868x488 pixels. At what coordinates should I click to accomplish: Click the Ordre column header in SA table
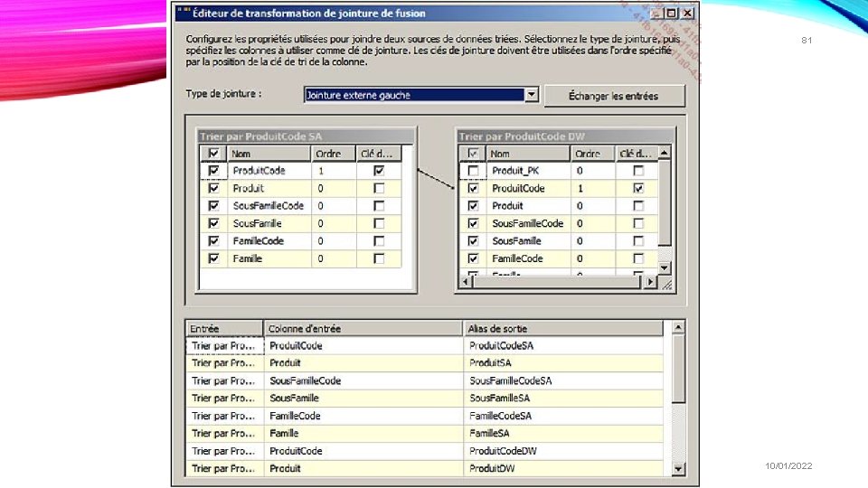click(x=333, y=154)
